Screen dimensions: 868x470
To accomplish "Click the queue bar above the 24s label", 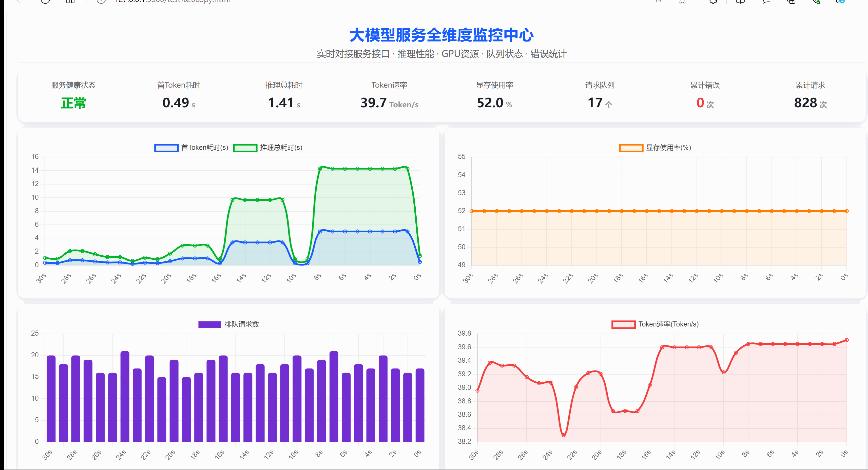I will pos(125,396).
